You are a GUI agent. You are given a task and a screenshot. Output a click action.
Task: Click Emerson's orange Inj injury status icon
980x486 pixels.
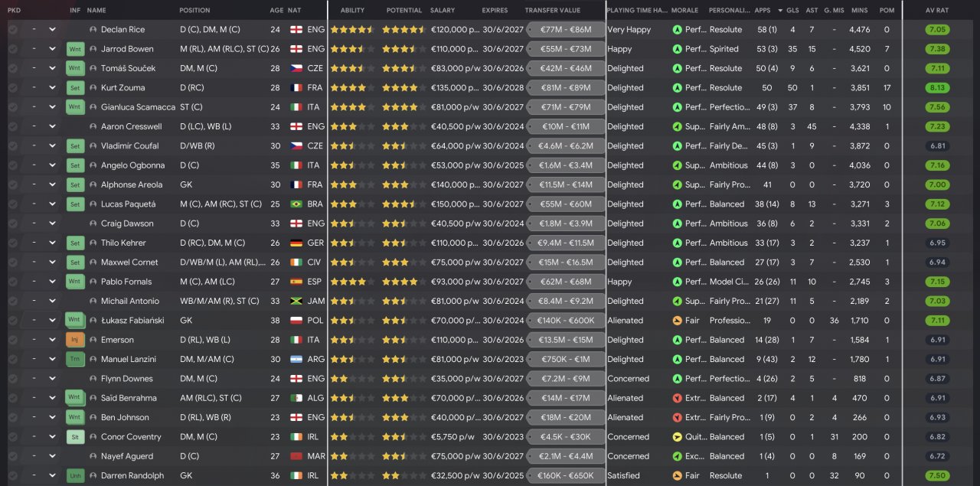click(75, 340)
